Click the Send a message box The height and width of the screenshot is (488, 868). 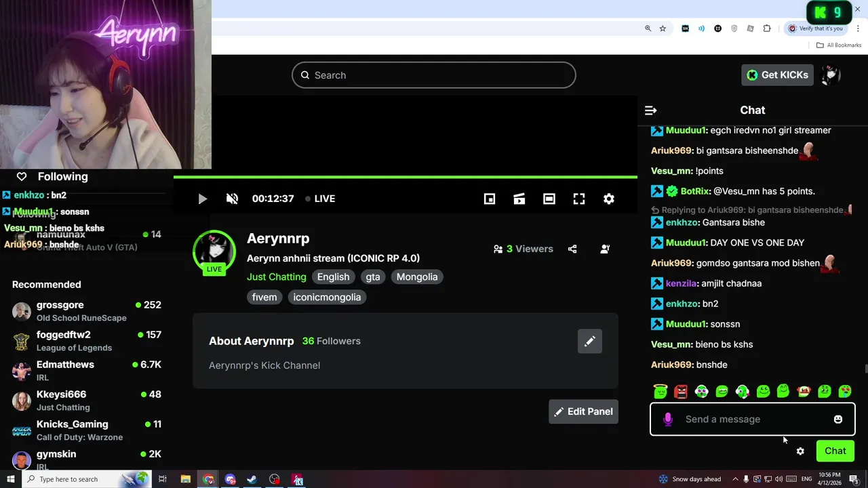coord(753,419)
